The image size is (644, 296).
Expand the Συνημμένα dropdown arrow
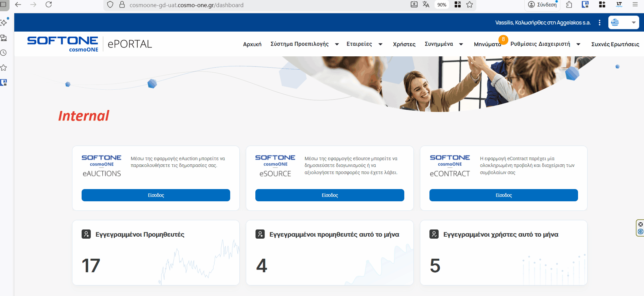(461, 44)
